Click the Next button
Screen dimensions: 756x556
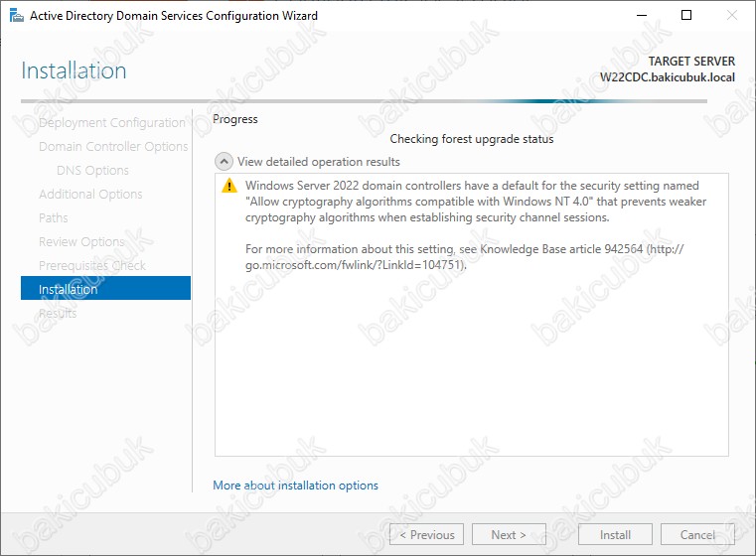(x=509, y=535)
